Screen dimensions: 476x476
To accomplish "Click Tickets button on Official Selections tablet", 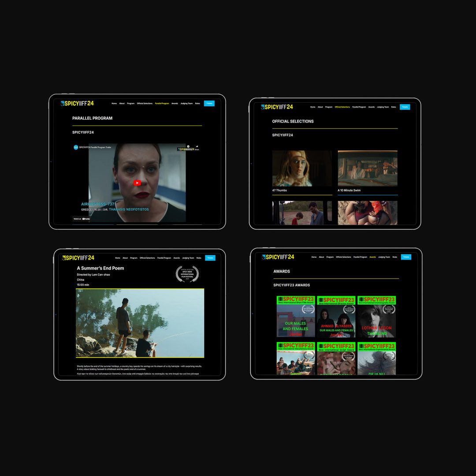I will tap(405, 107).
